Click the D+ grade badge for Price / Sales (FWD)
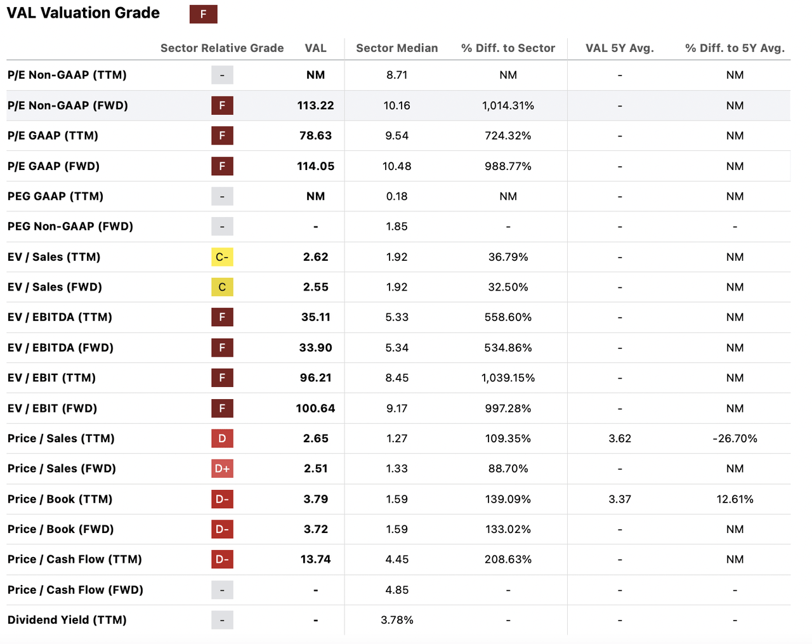The width and height of the screenshot is (812, 644). point(222,468)
